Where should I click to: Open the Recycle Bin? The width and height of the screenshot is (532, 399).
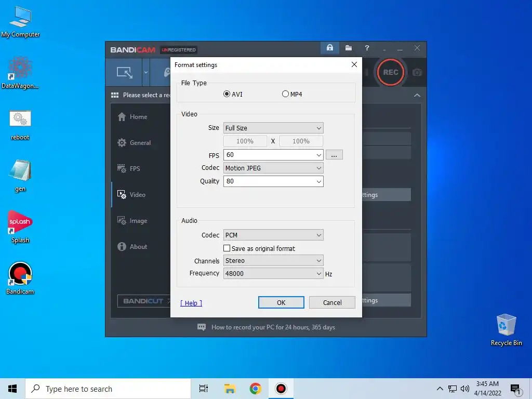(x=506, y=330)
